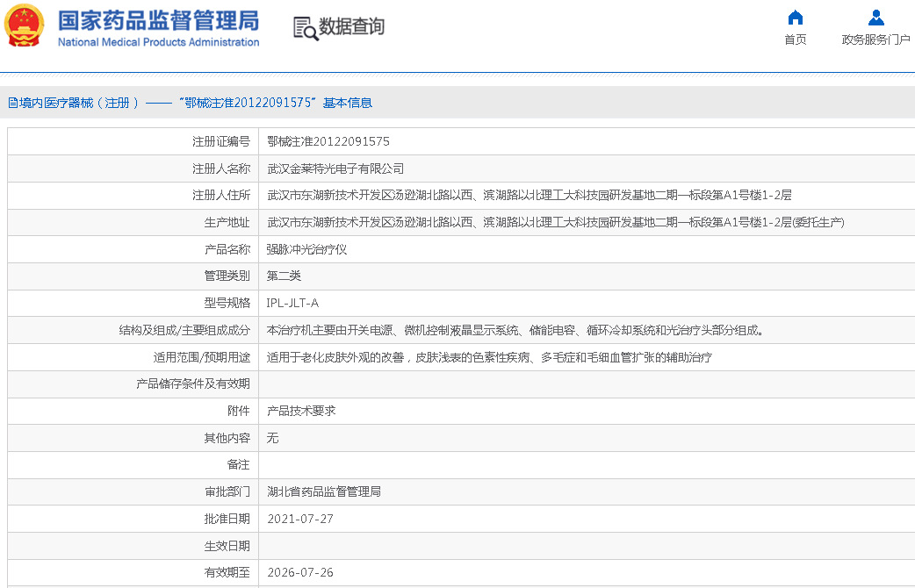Click the expiry date 2026-07-26
Screen dimensions: 915x588
click(300, 572)
